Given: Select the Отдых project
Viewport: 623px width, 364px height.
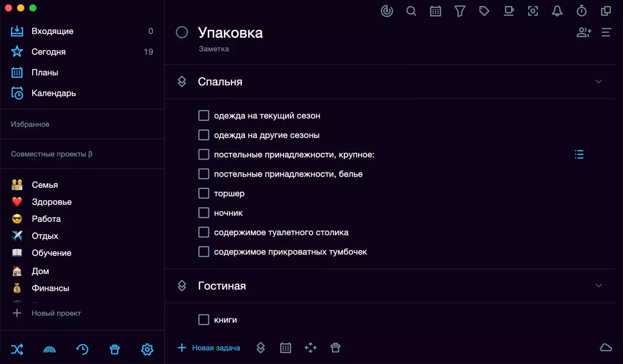Looking at the screenshot, I should (x=82, y=236).
